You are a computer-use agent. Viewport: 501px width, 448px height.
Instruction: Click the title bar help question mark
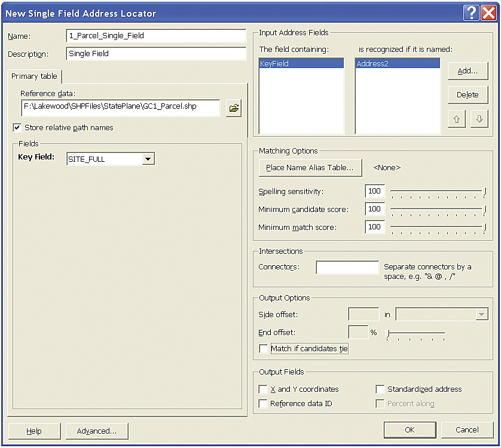471,12
